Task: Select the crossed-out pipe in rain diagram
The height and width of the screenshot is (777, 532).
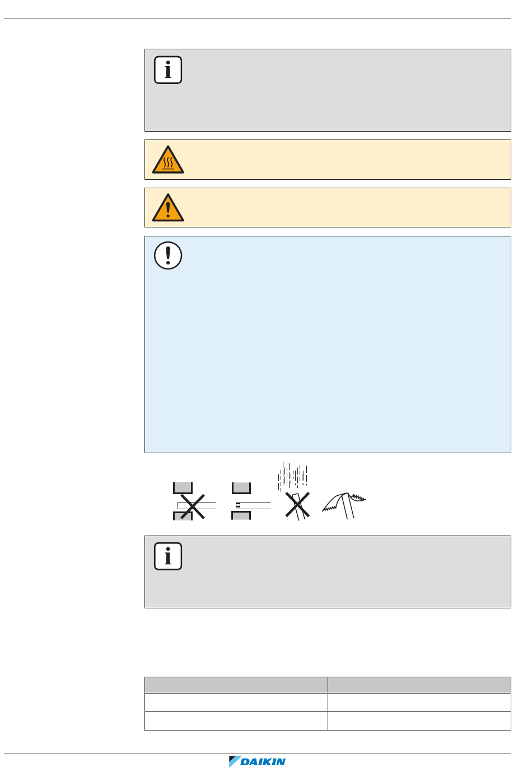Action: (x=295, y=491)
